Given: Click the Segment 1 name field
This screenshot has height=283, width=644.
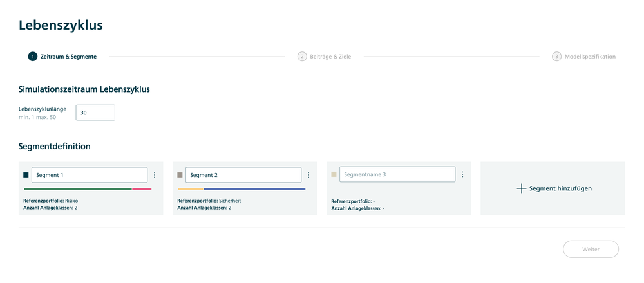Looking at the screenshot, I should pos(89,175).
